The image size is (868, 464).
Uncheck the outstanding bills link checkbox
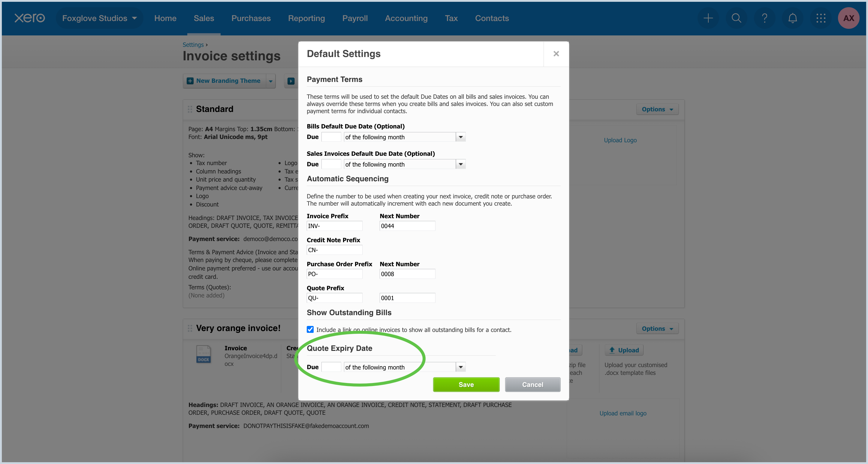click(310, 330)
